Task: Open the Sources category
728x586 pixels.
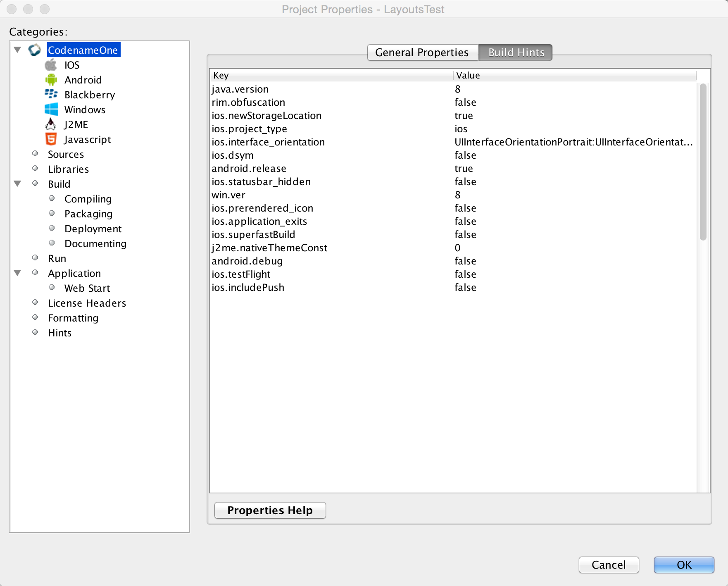Action: [x=66, y=154]
